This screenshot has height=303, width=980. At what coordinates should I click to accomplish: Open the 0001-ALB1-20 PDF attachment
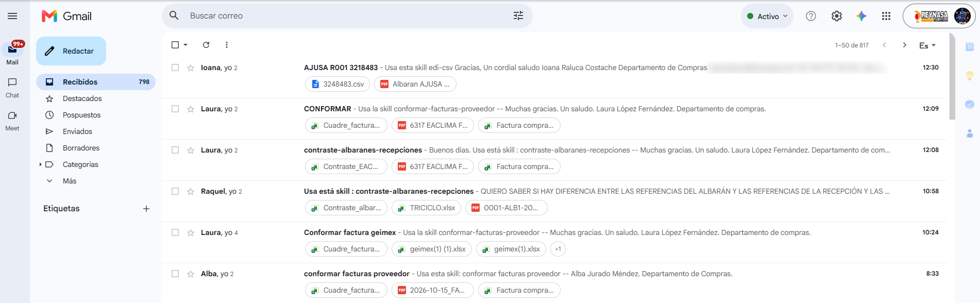(x=506, y=208)
